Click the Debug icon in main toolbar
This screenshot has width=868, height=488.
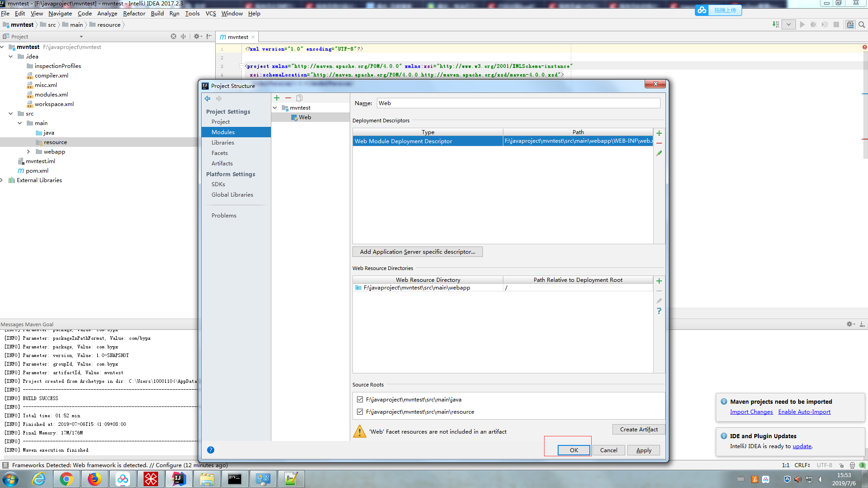tap(814, 24)
